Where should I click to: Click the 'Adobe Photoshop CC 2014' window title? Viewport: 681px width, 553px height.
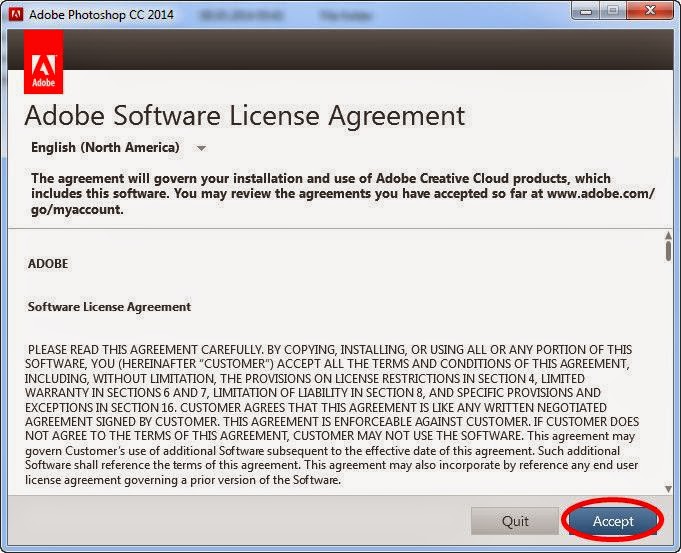[x=101, y=15]
